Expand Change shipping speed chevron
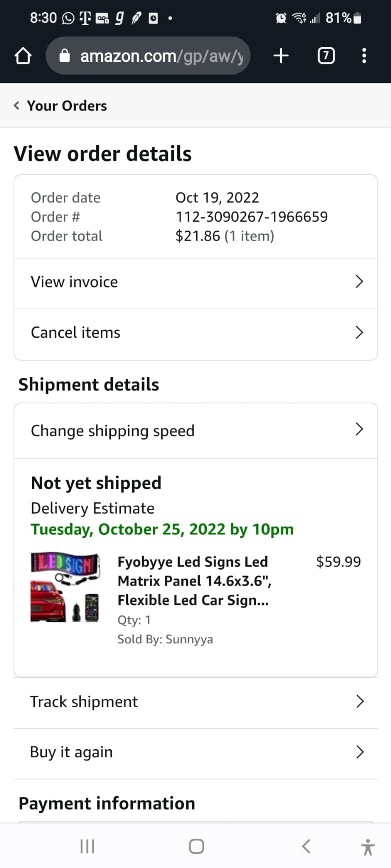This screenshot has height=868, width=391. point(359,429)
